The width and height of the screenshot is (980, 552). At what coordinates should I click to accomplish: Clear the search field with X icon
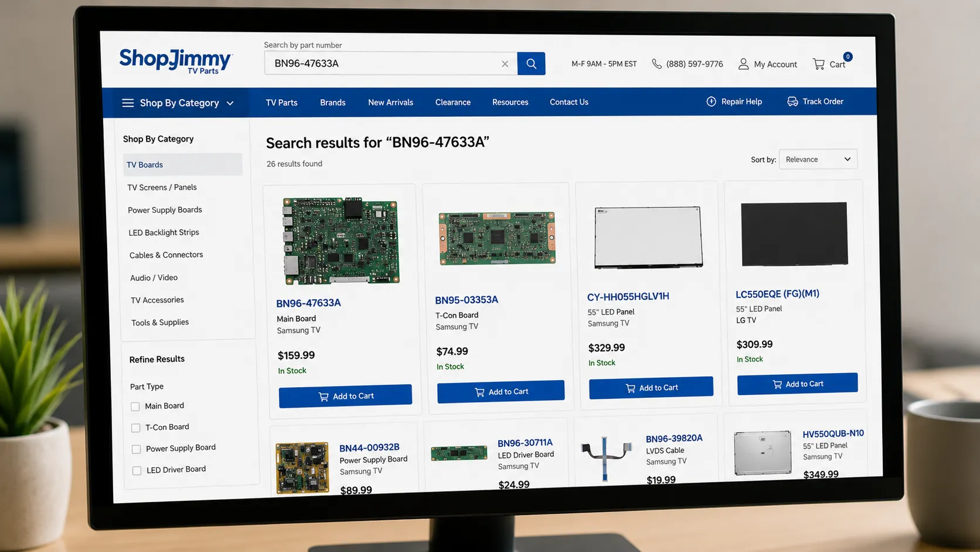(505, 64)
